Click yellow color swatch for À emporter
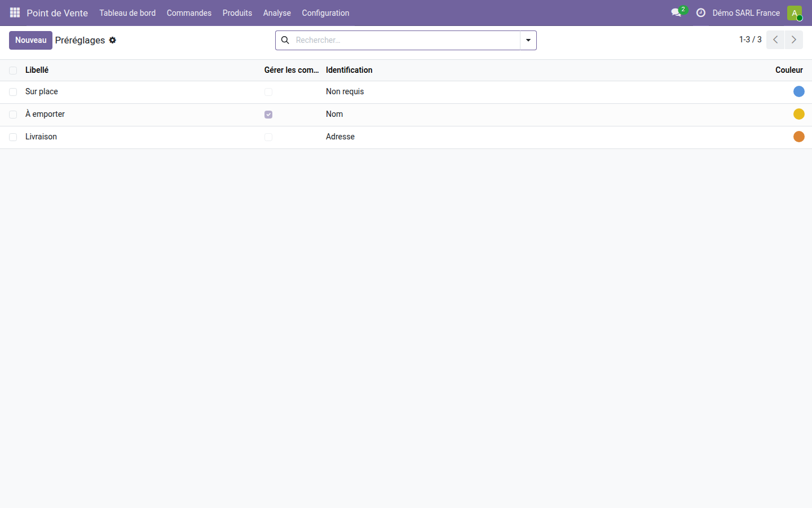 799,114
